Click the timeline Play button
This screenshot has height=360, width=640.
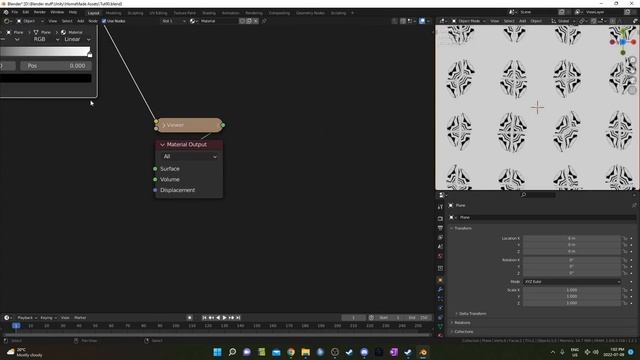pos(224,318)
